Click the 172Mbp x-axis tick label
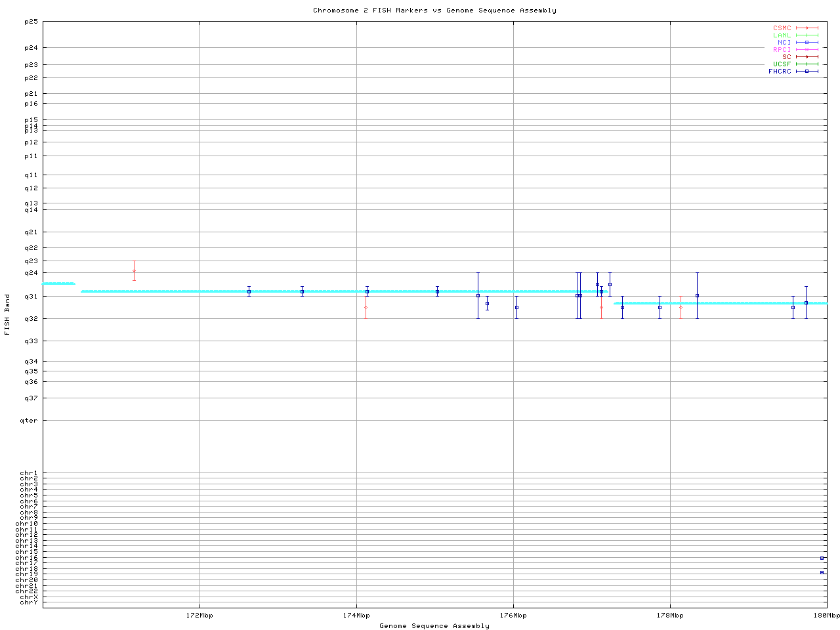The image size is (840, 630). tap(199, 616)
